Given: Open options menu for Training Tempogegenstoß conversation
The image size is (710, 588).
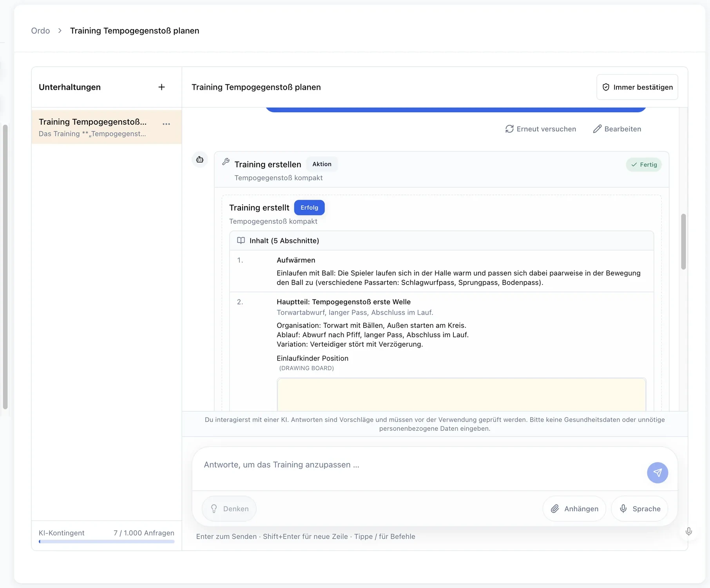Looking at the screenshot, I should pos(166,124).
